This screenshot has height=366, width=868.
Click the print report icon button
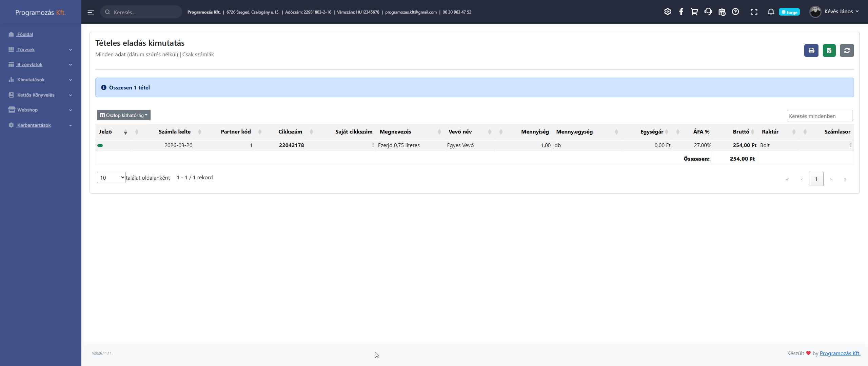811,50
